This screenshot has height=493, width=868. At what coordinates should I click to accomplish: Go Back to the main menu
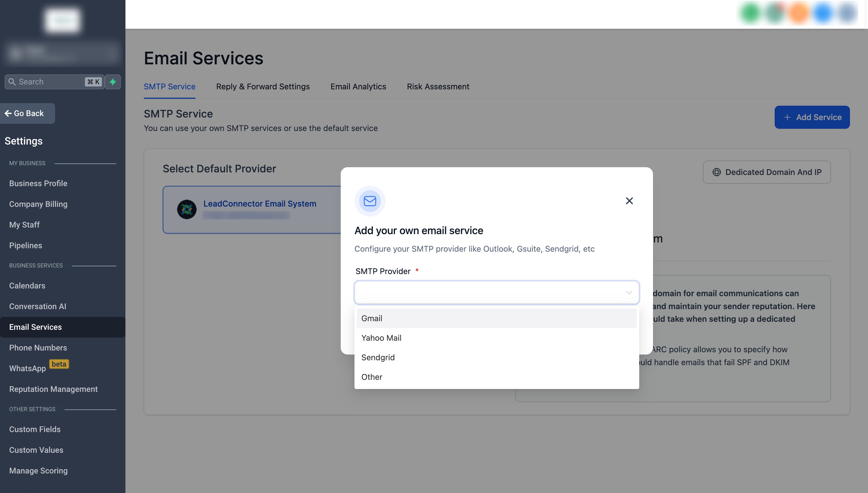pos(25,113)
